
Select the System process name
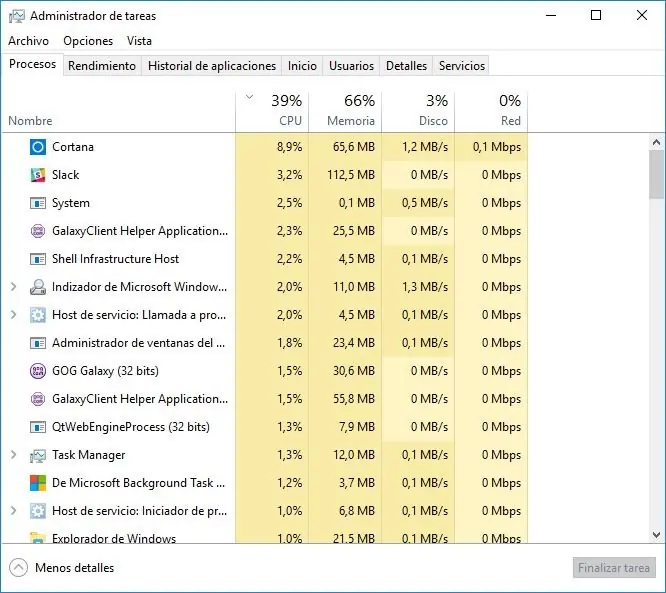point(71,203)
